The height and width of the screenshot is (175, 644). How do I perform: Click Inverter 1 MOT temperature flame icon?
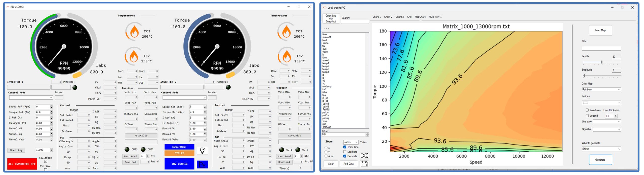[x=134, y=32]
